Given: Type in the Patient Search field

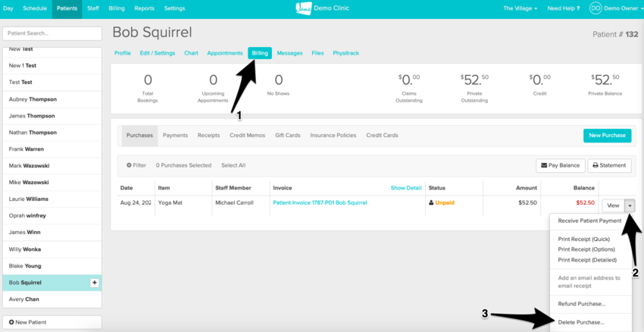Looking at the screenshot, I should tap(52, 34).
